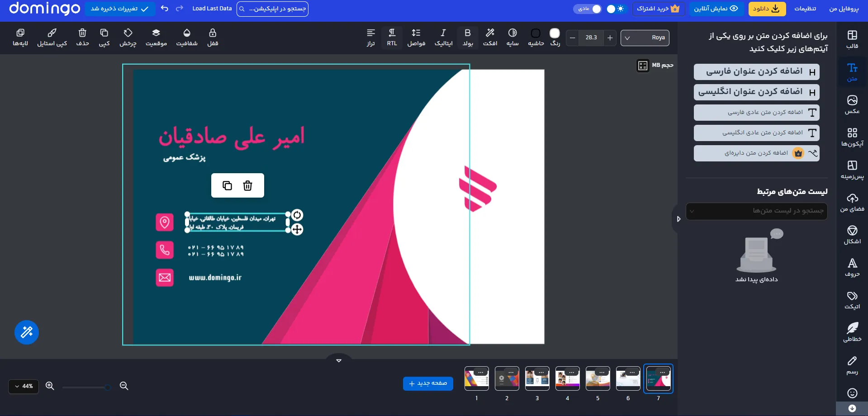The image size is (868, 416).
Task: Pick the white text color (رنگ) swatch
Action: tap(555, 33)
